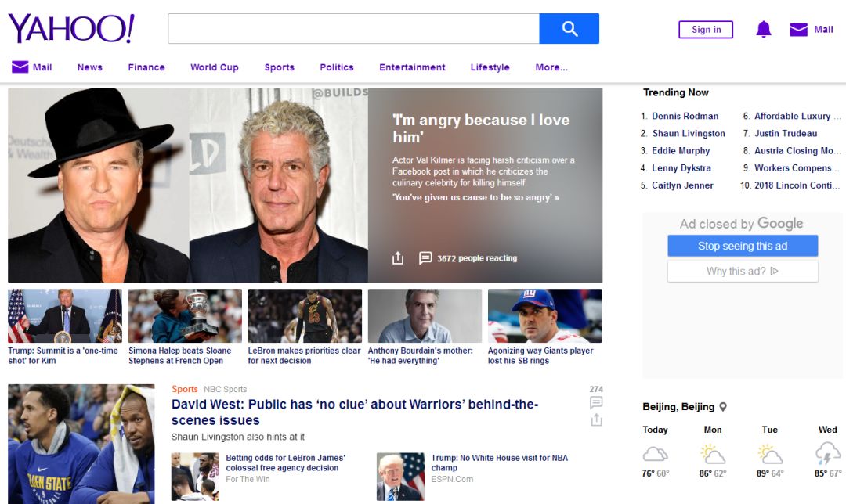This screenshot has width=846, height=504.
Task: Share the David West article
Action: [596, 420]
